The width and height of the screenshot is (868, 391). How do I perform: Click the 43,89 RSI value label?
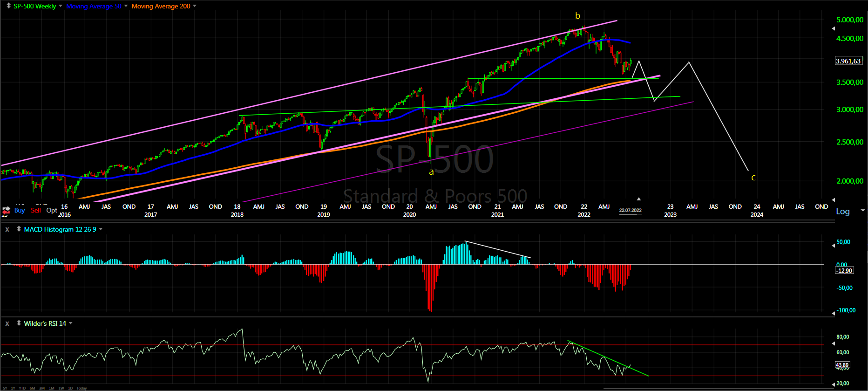coord(842,365)
